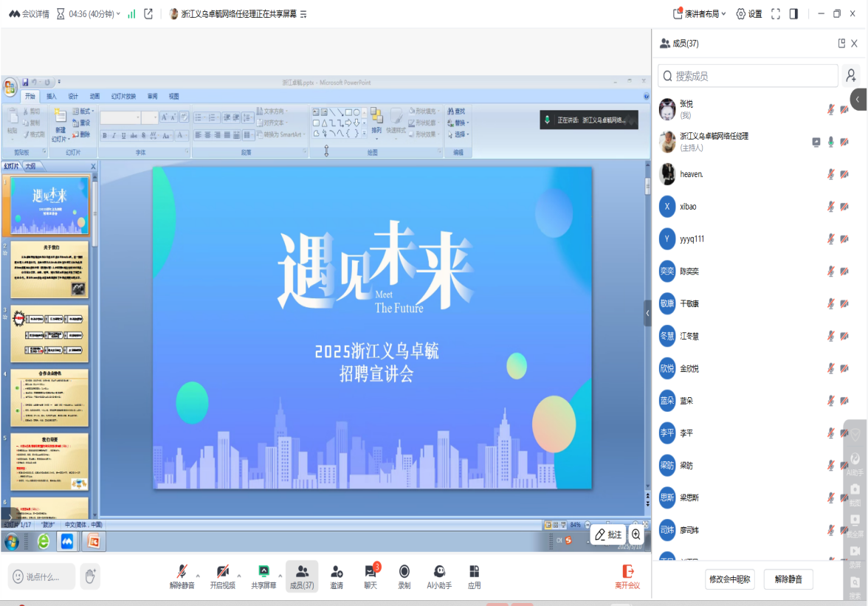The width and height of the screenshot is (868, 606).
Task: Close the 成员 members panel
Action: pyautogui.click(x=854, y=43)
